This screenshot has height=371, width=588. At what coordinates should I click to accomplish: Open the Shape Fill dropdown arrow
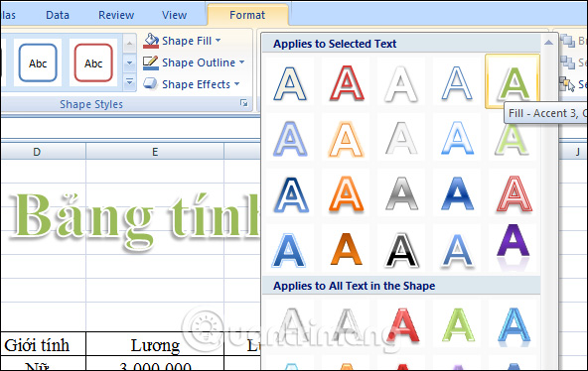(219, 40)
